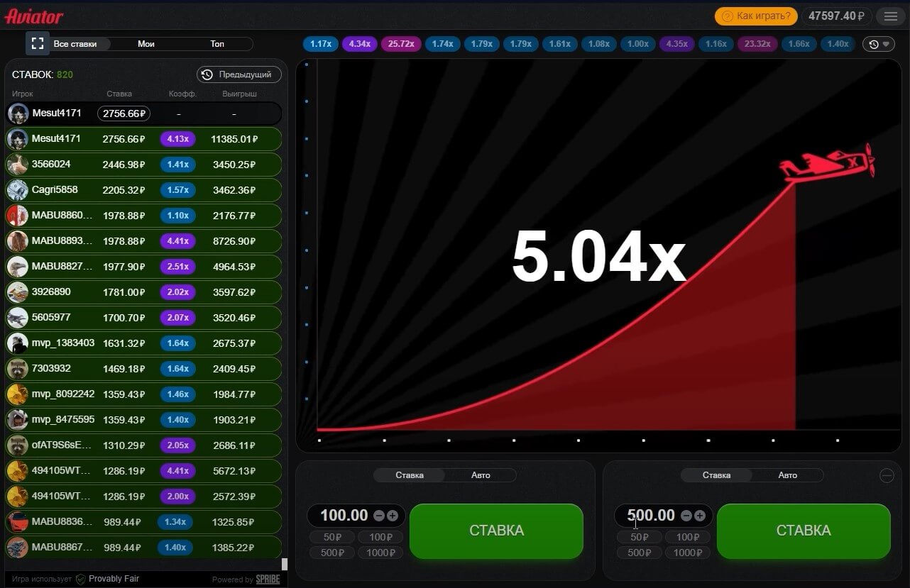Viewport: 910px width, 588px height.
Task: Open round history dropdown
Action: point(879,44)
